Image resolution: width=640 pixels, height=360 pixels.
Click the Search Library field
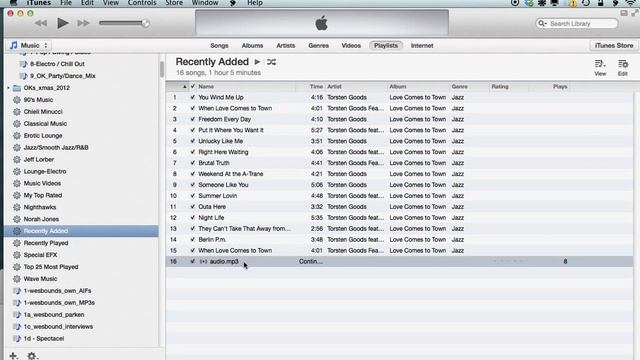(x=576, y=24)
